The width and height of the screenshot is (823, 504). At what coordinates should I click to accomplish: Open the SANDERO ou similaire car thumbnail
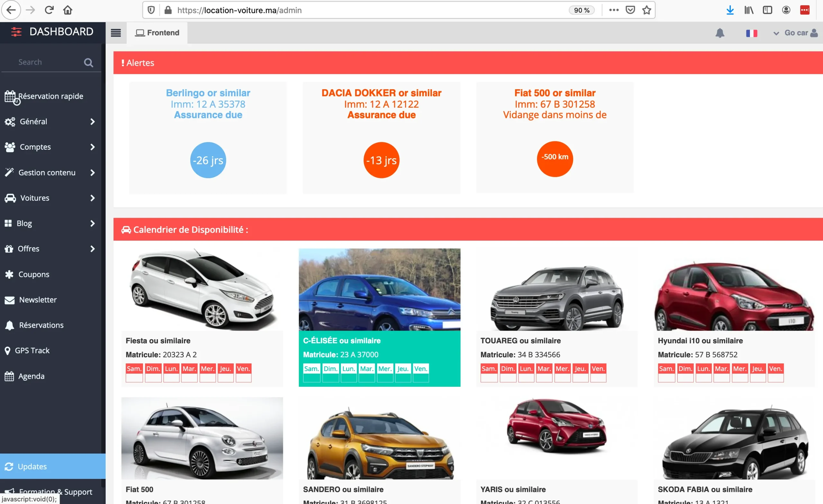(379, 438)
